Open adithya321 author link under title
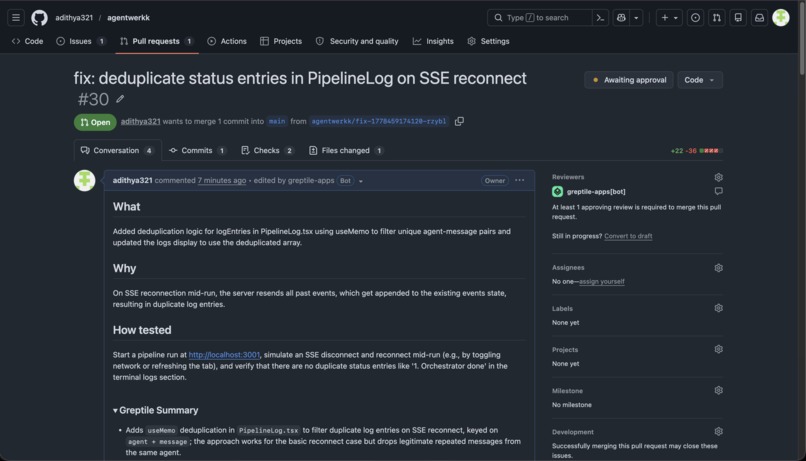Screen dimensions: 806x461 click(x=140, y=121)
